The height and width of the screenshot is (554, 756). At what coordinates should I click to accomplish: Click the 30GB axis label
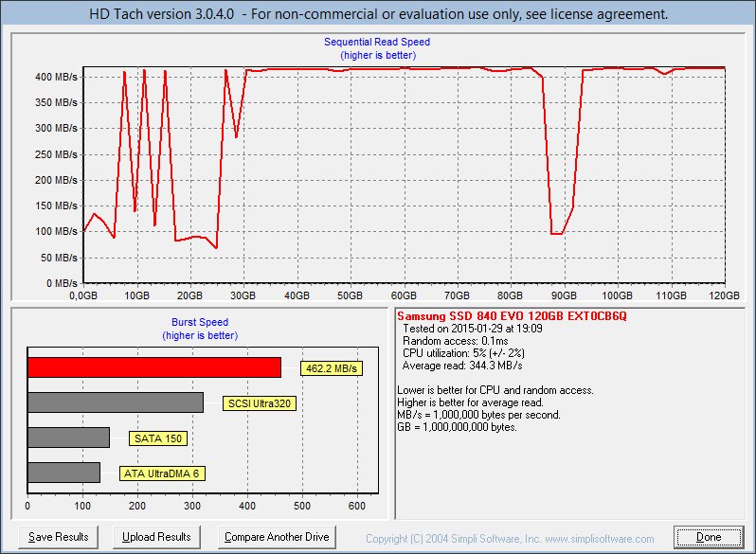pos(243,295)
